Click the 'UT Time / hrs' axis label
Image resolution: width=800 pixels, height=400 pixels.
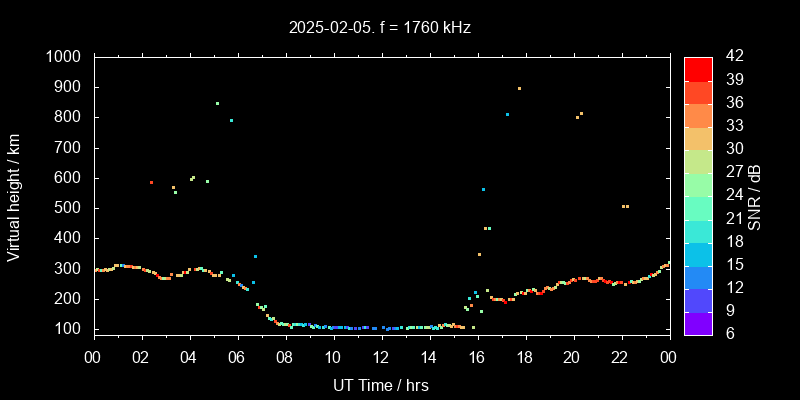pyautogui.click(x=381, y=384)
